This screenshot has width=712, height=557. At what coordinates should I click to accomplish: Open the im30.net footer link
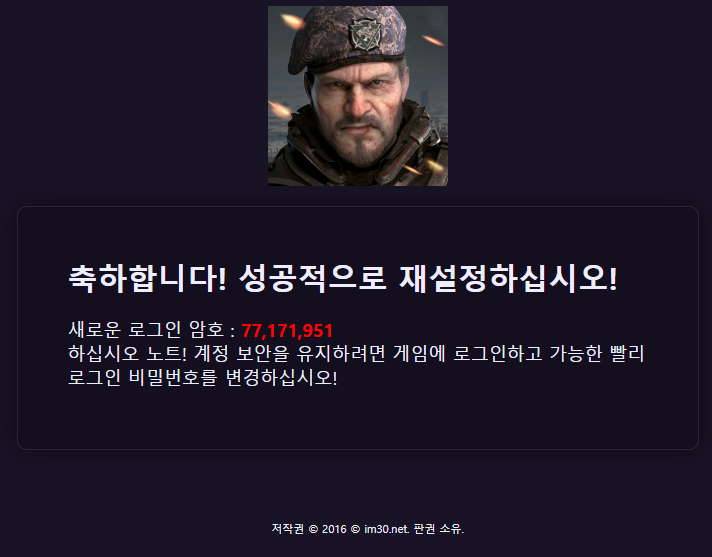(386, 529)
